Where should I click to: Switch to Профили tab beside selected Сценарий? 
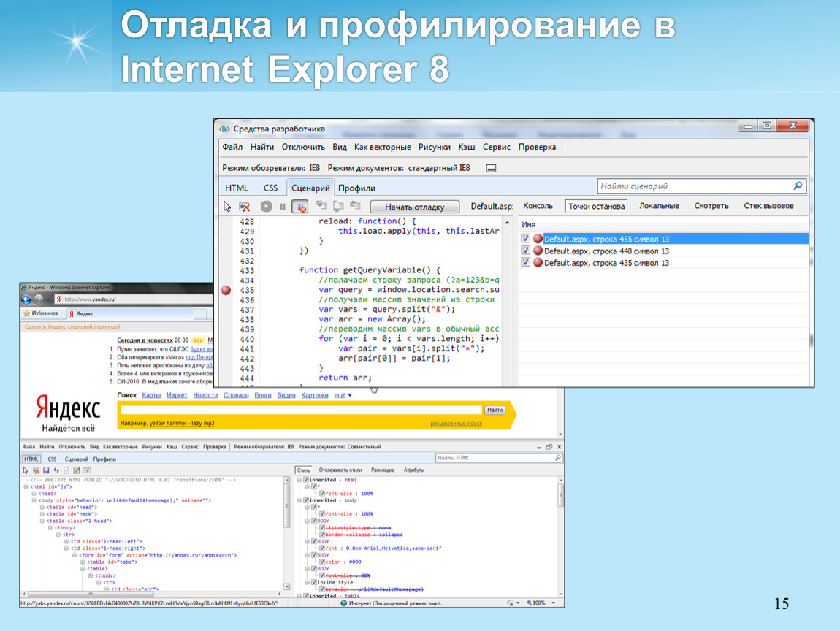(356, 188)
